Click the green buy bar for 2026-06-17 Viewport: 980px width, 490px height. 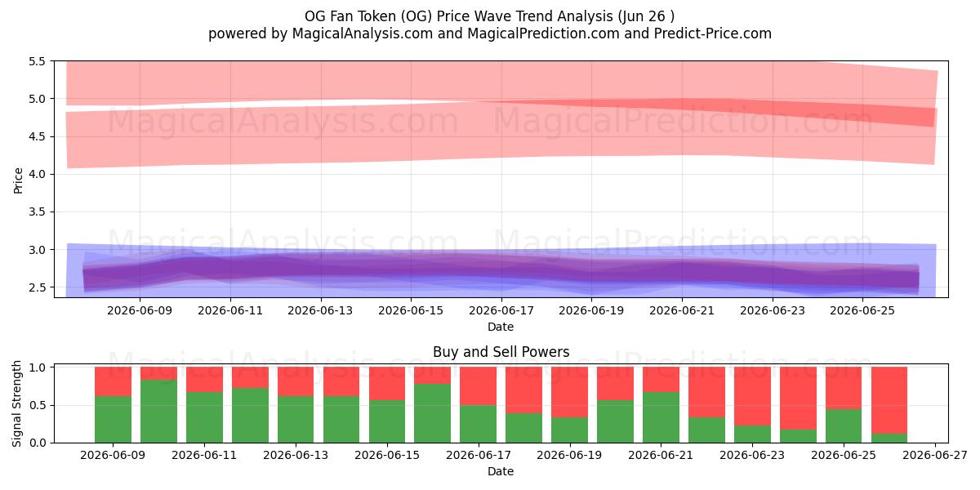point(479,424)
